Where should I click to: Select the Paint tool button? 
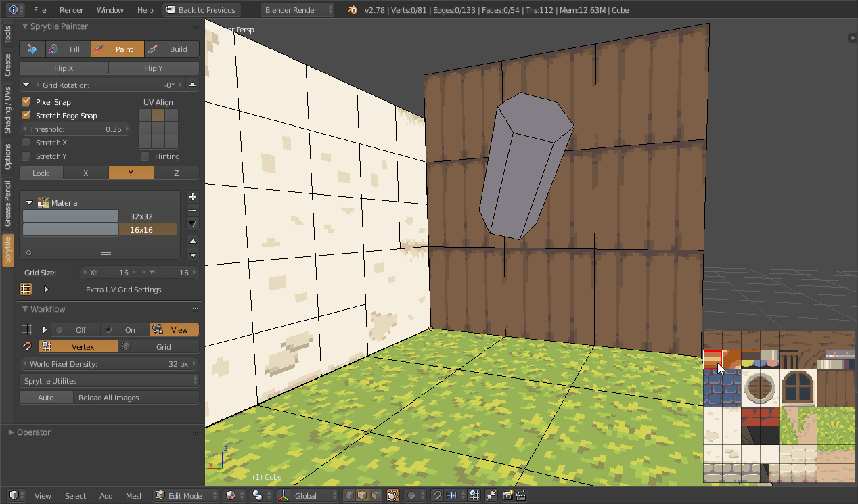118,49
